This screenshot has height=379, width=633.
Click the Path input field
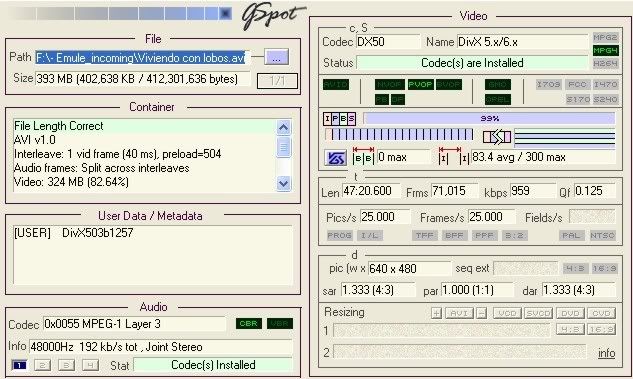click(x=142, y=58)
